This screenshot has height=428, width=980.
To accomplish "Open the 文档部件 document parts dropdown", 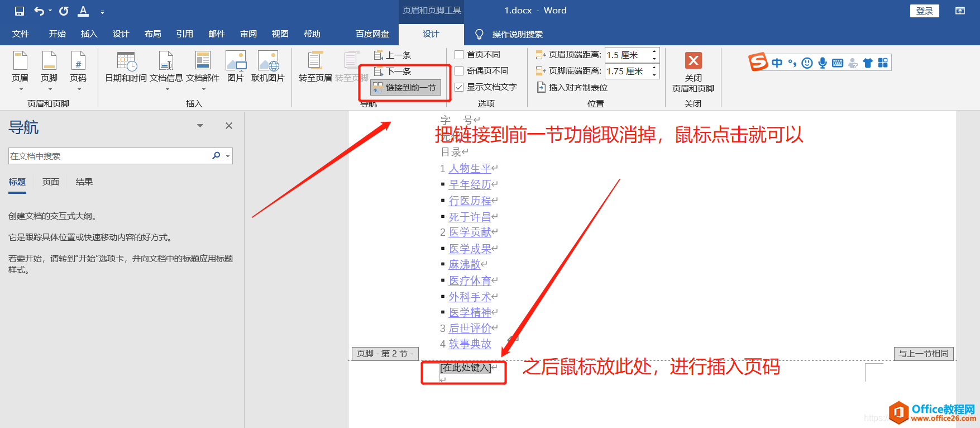I will [203, 89].
